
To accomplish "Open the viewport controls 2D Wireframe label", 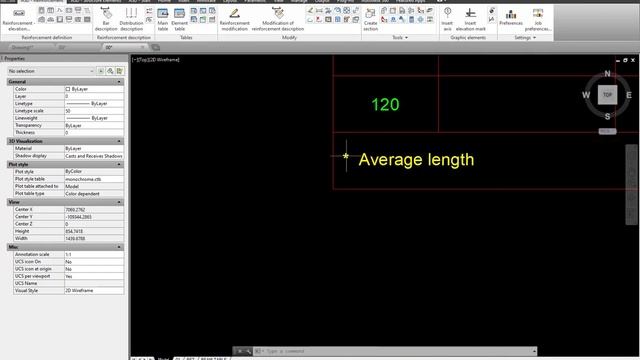I will tap(163, 60).
